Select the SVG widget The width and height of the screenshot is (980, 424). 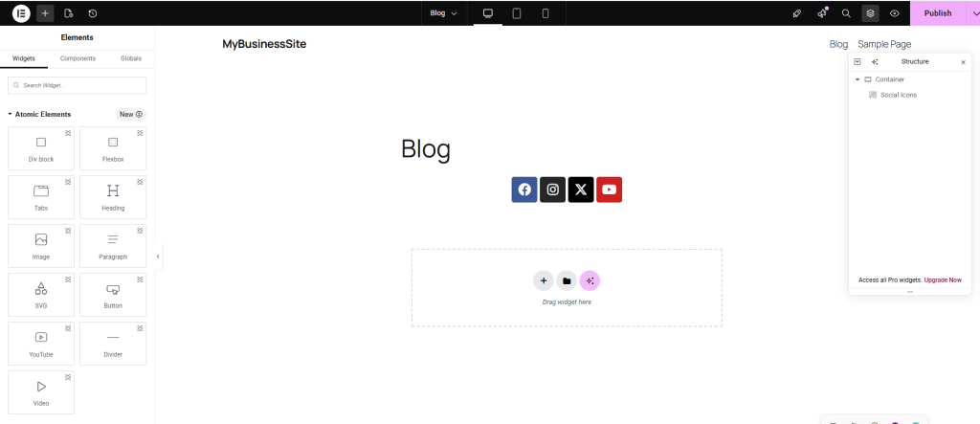coord(41,295)
